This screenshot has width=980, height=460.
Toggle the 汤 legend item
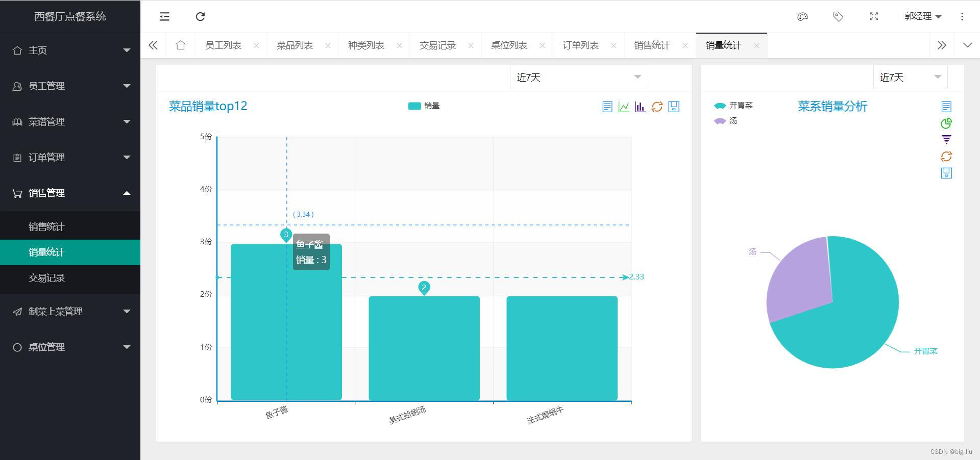(726, 121)
